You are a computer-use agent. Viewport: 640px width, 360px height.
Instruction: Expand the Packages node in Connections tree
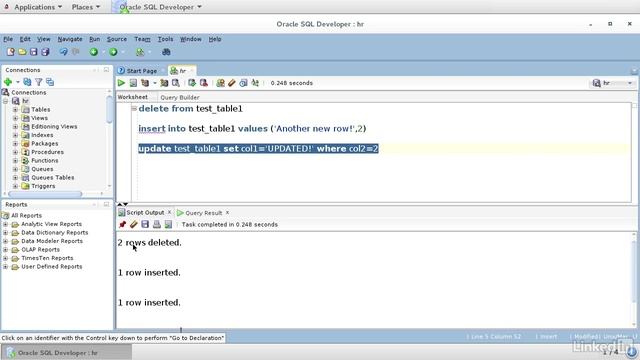click(15, 144)
